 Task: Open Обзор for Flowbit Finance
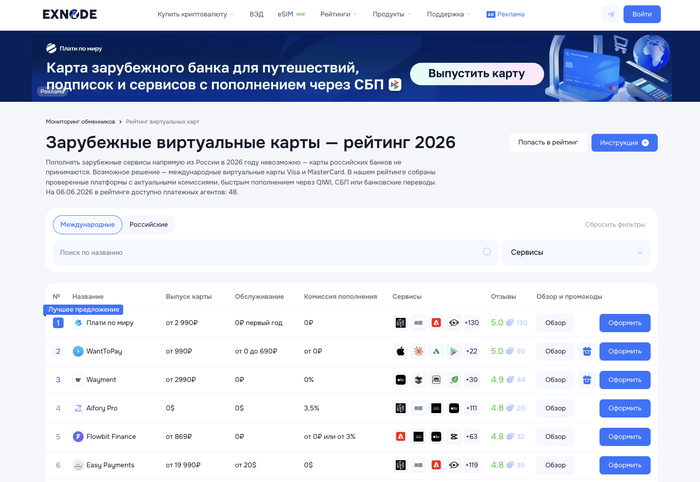pyautogui.click(x=555, y=436)
